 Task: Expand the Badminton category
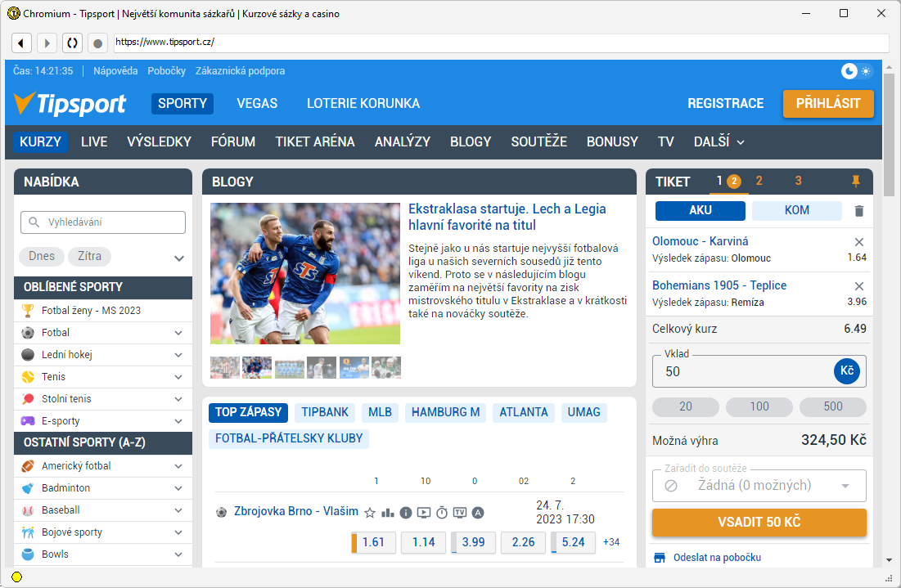tap(178, 488)
